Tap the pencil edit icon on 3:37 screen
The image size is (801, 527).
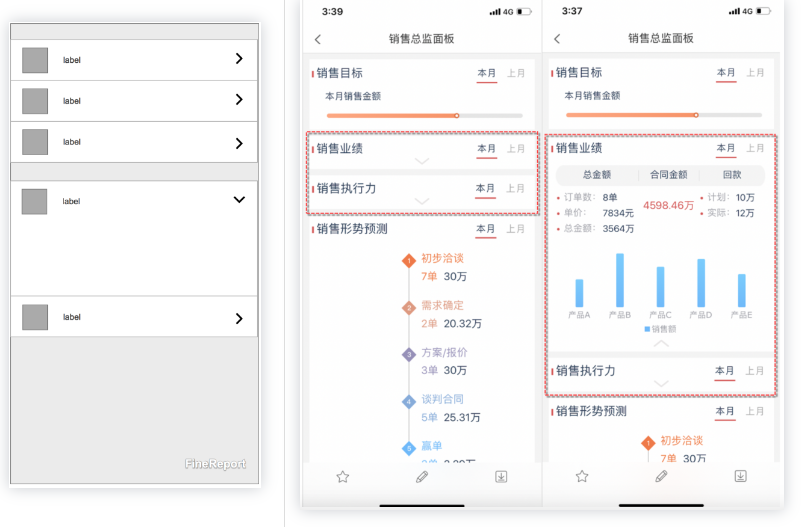click(x=661, y=476)
